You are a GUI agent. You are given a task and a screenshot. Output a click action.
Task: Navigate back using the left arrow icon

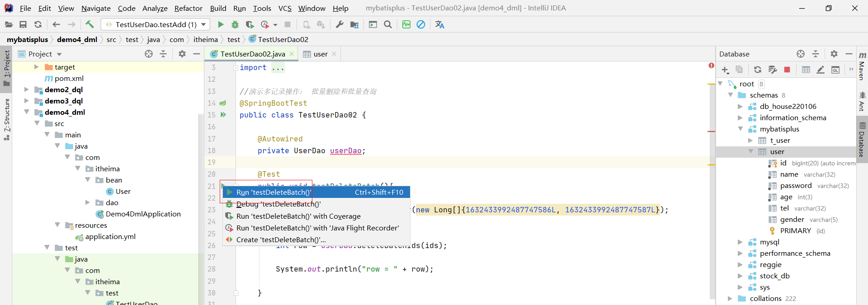(56, 24)
